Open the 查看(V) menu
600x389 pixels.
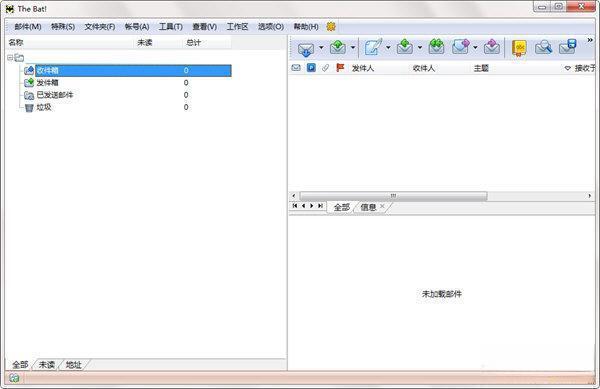205,27
